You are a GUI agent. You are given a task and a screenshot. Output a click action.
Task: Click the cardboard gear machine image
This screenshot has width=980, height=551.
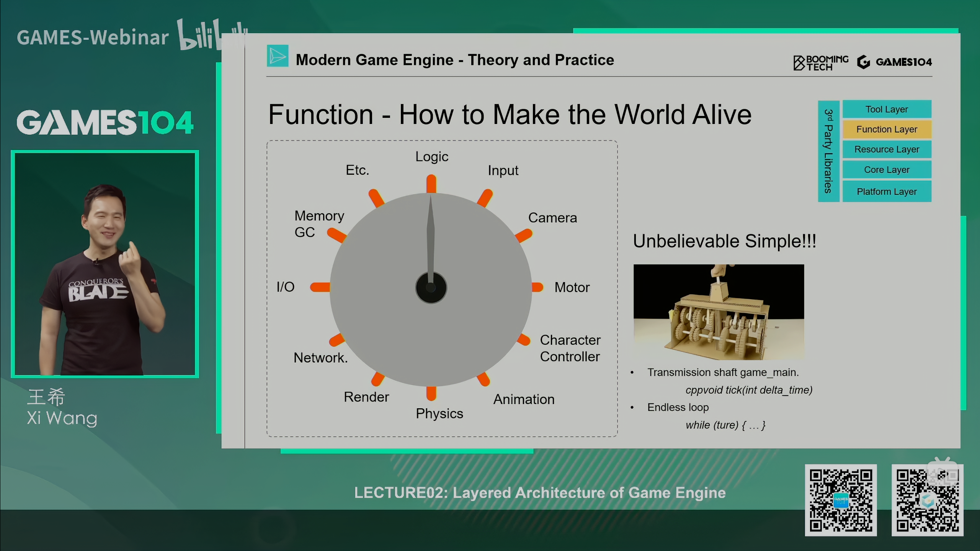[x=719, y=312]
